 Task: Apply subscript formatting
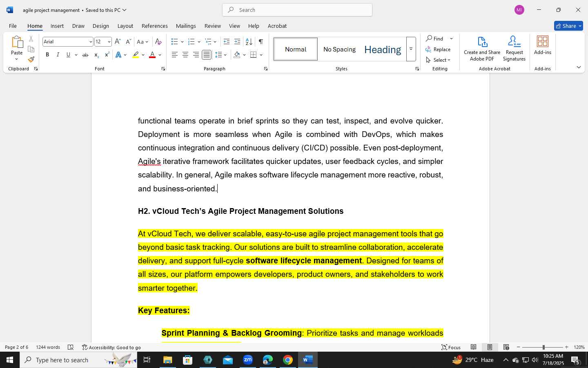[96, 55]
